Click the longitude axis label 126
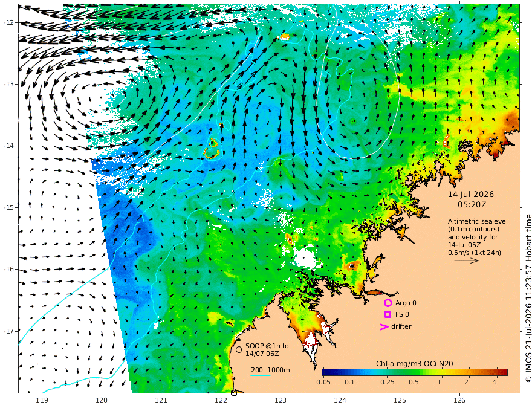The height and width of the screenshot is (411, 532). coord(459,400)
